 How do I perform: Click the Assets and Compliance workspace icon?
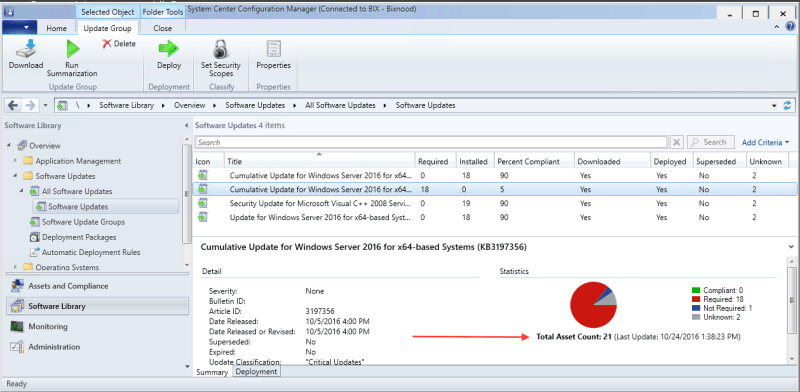[17, 286]
